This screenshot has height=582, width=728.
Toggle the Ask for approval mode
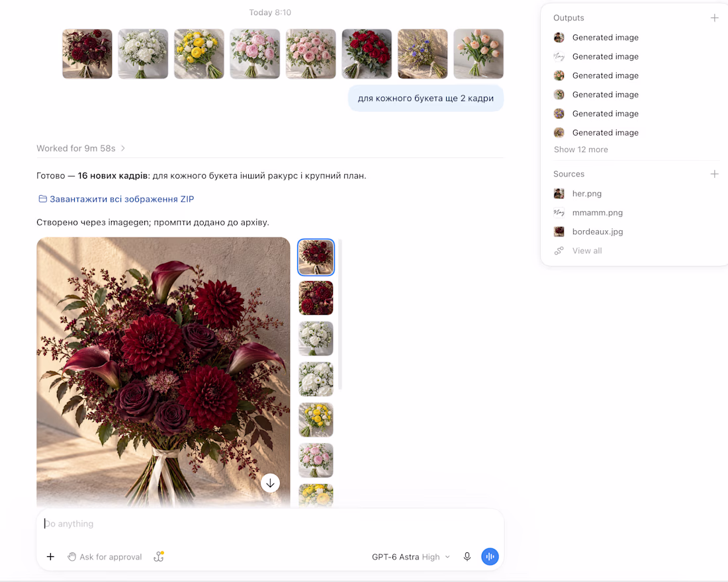[105, 557]
